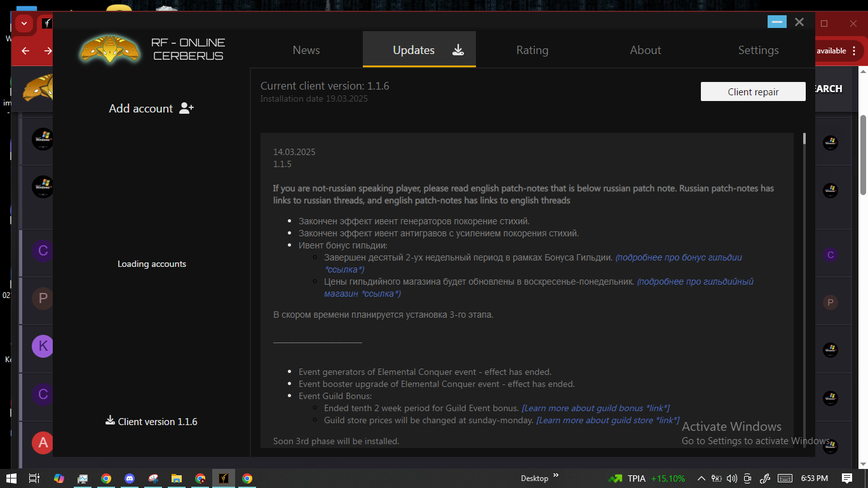868x488 pixels.
Task: Open the volume control icon
Action: pyautogui.click(x=732, y=478)
